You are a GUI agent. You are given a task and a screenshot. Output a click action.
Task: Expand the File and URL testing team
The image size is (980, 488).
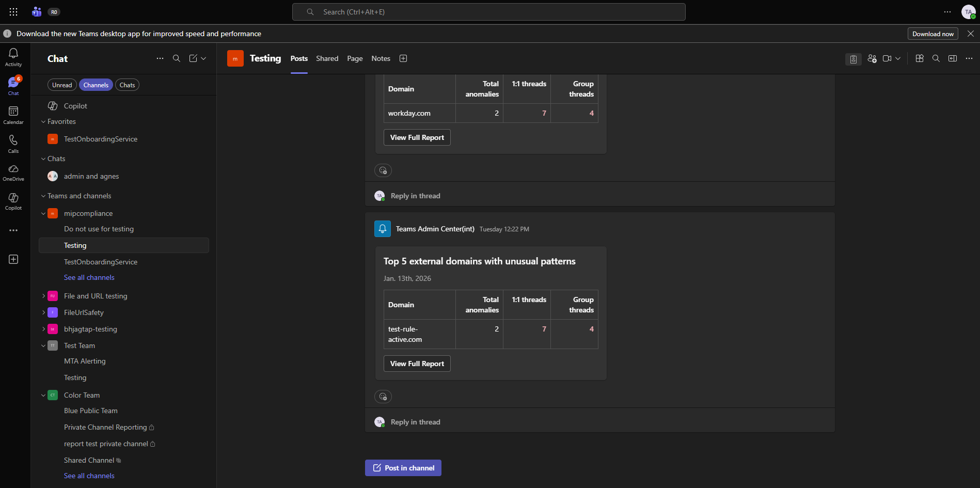[x=43, y=296]
